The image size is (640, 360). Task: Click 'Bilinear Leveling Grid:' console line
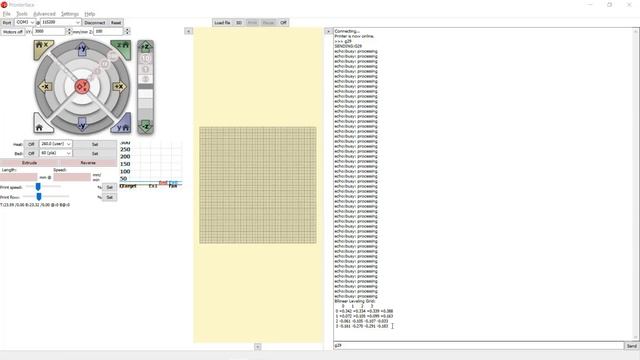click(355, 301)
